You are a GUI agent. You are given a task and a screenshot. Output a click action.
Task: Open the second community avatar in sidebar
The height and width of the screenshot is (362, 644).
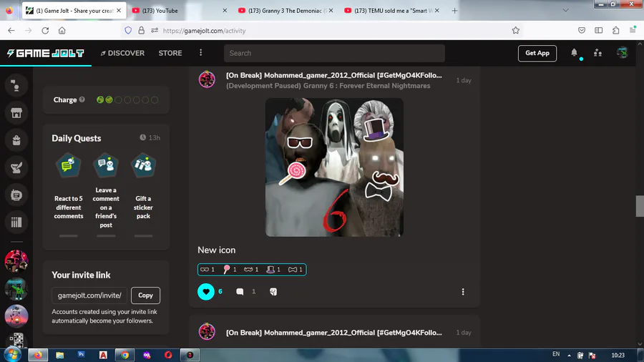(16, 288)
